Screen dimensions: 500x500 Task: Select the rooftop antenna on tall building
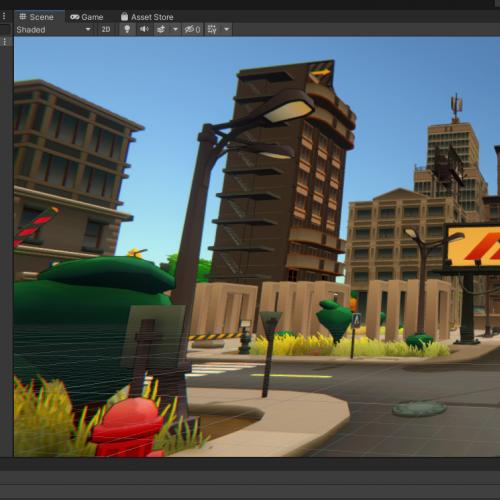point(456,106)
